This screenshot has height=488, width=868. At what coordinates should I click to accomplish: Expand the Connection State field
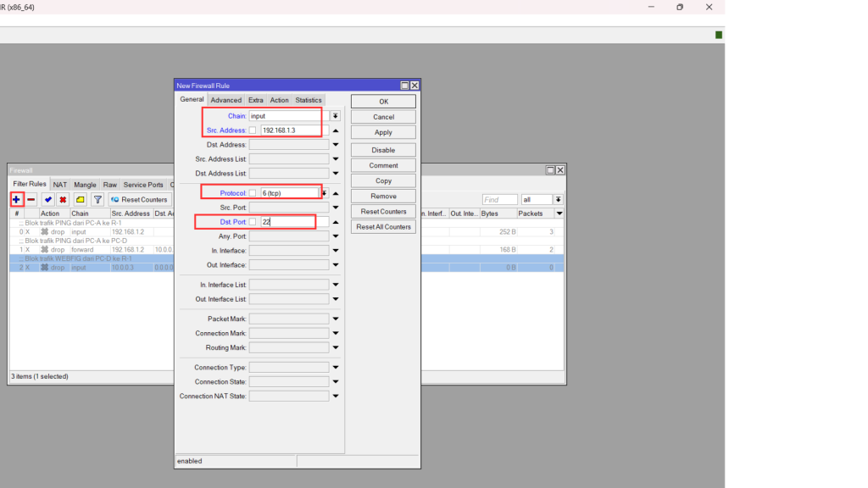click(335, 382)
